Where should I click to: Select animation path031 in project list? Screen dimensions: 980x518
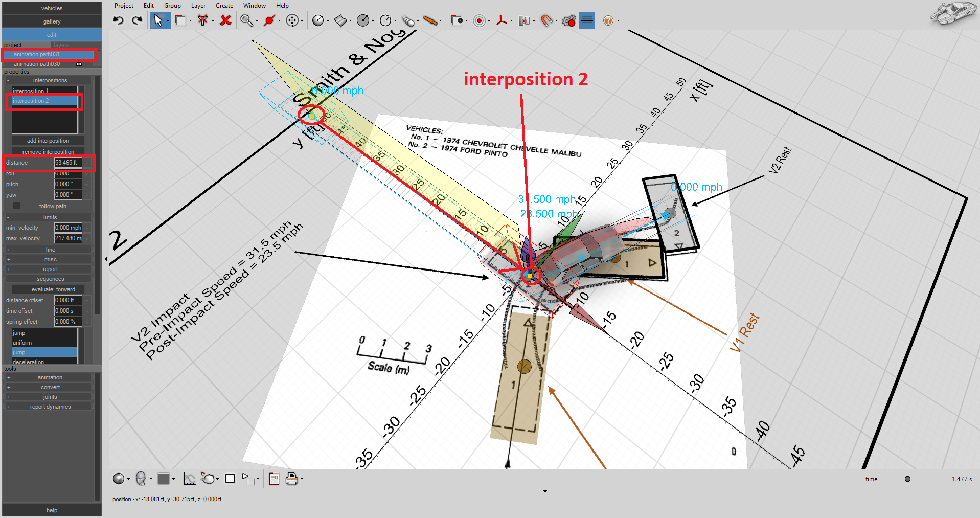coord(49,54)
